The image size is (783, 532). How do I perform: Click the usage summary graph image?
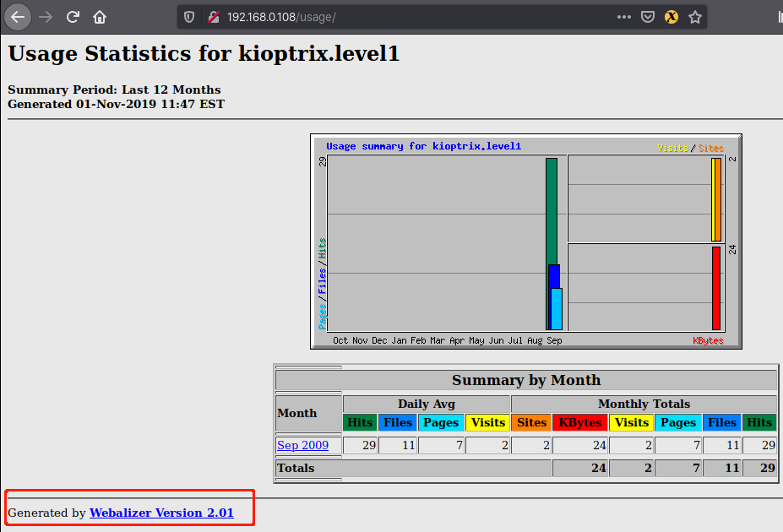(x=525, y=241)
